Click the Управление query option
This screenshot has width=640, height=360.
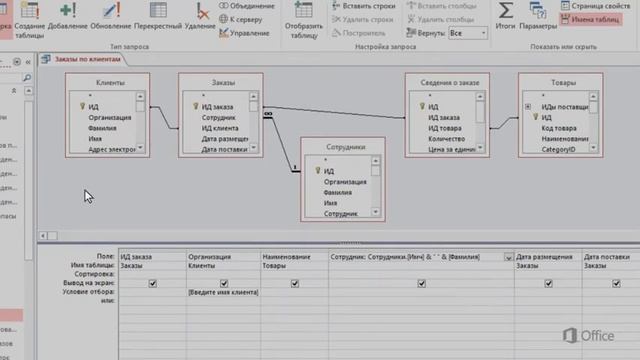(x=244, y=33)
